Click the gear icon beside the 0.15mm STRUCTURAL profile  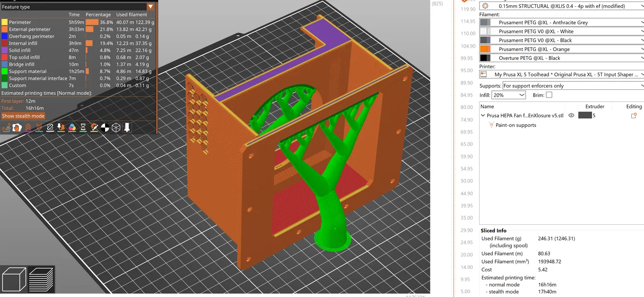(486, 6)
